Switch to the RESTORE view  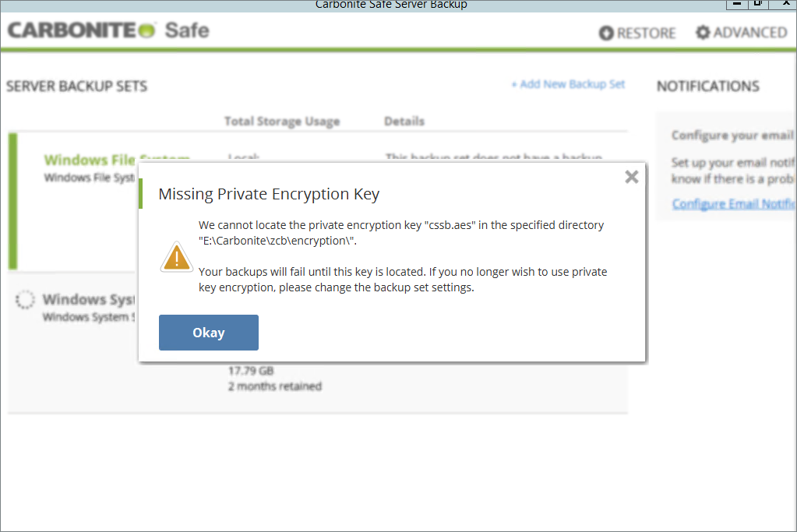(637, 33)
